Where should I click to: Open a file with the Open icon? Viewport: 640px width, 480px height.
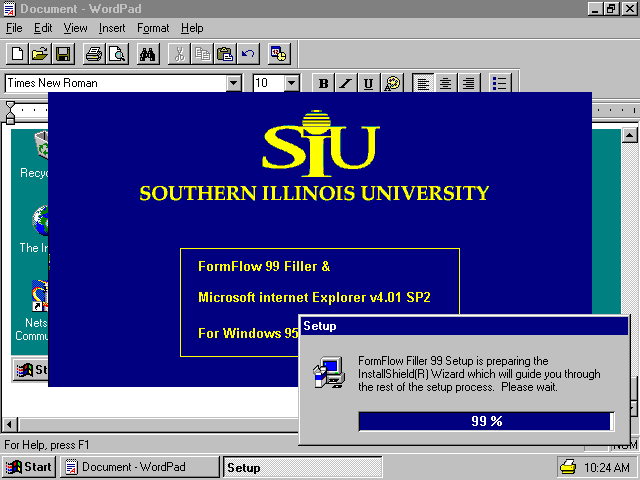(x=40, y=54)
